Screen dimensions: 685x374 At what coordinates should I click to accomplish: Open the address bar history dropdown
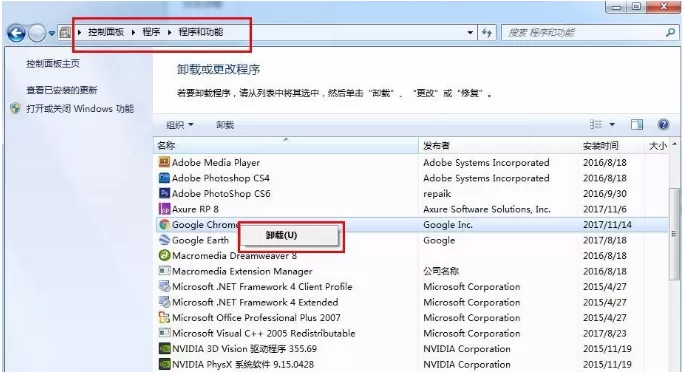pos(470,32)
